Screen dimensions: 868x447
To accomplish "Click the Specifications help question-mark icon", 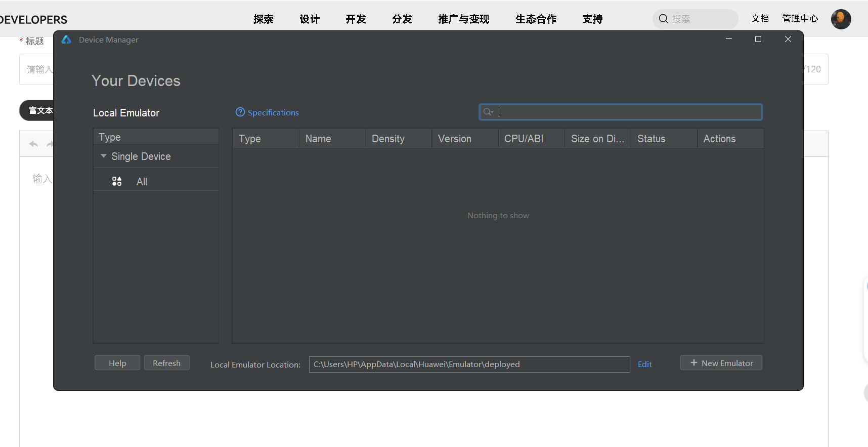I will 240,112.
